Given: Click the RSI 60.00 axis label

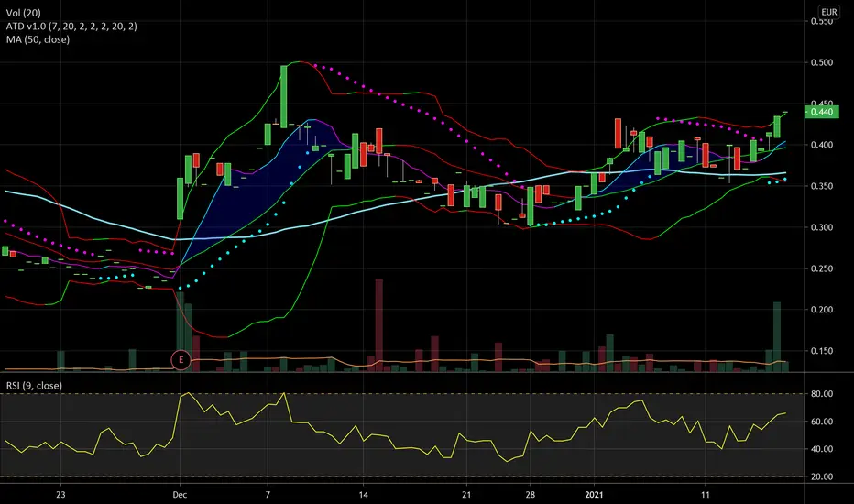Looking at the screenshot, I should (822, 422).
